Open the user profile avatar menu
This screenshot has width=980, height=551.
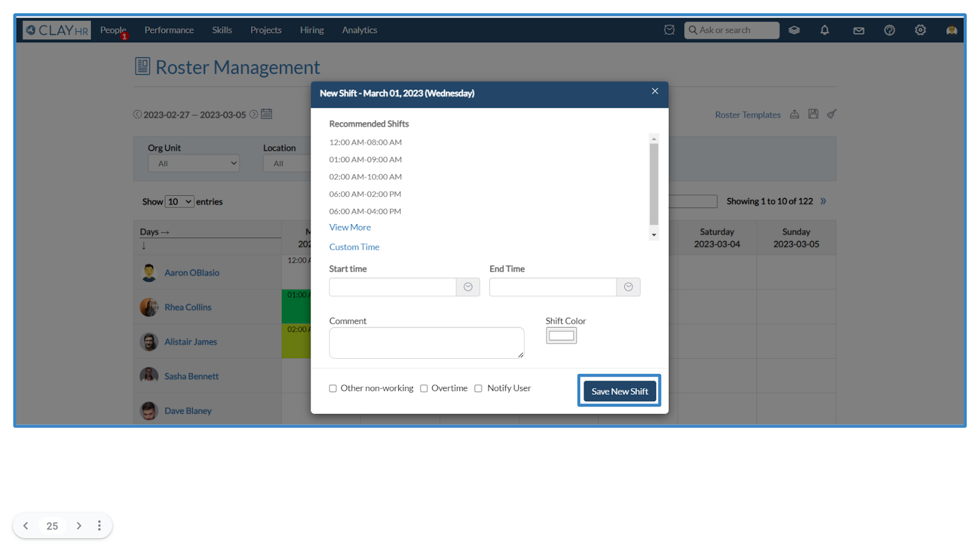click(x=951, y=30)
